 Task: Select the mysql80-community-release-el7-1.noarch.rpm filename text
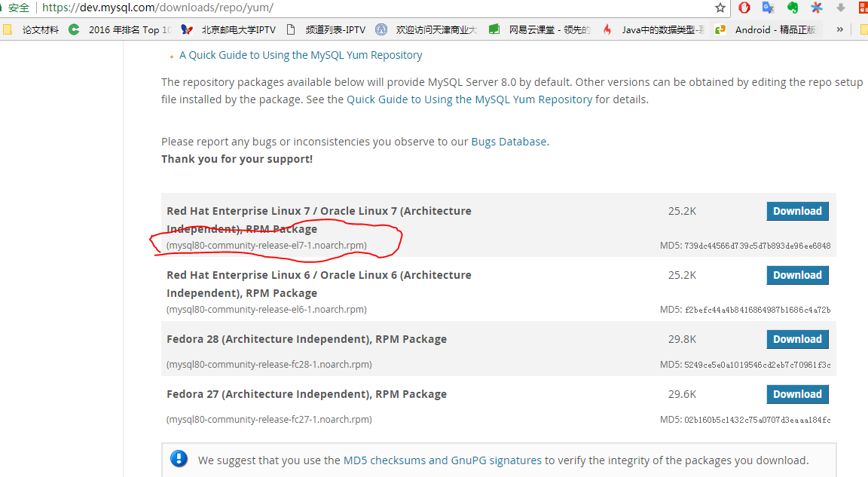(266, 245)
